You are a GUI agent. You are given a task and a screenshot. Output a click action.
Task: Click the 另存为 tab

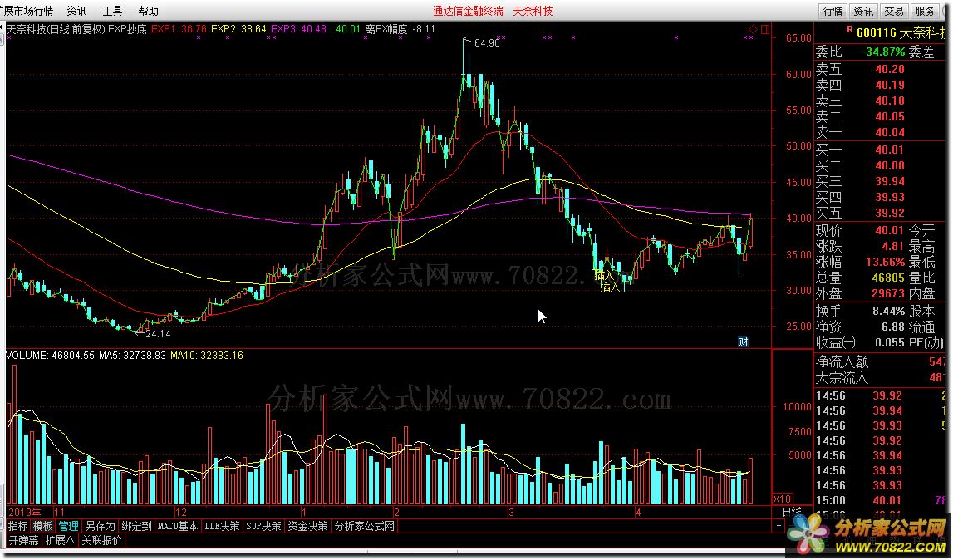coord(101,526)
